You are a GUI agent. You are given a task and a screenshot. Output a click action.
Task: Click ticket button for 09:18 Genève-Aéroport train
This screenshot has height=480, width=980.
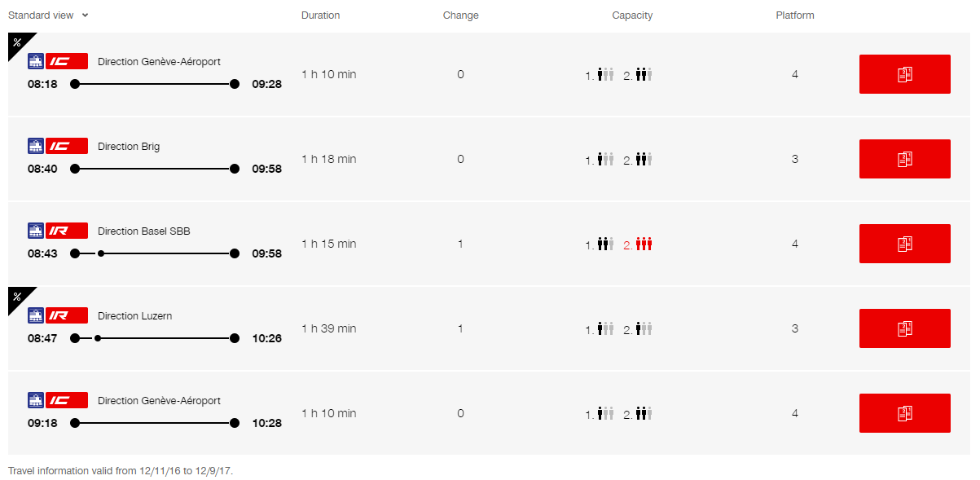tap(904, 413)
